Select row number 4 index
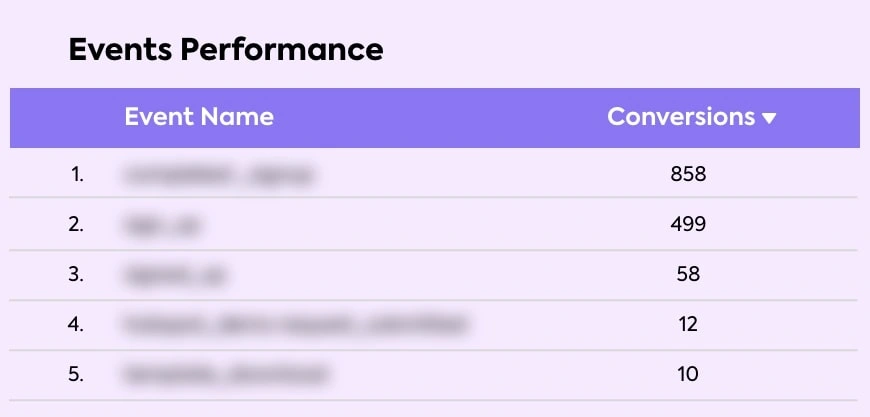Screen dimensions: 870x417 77,324
